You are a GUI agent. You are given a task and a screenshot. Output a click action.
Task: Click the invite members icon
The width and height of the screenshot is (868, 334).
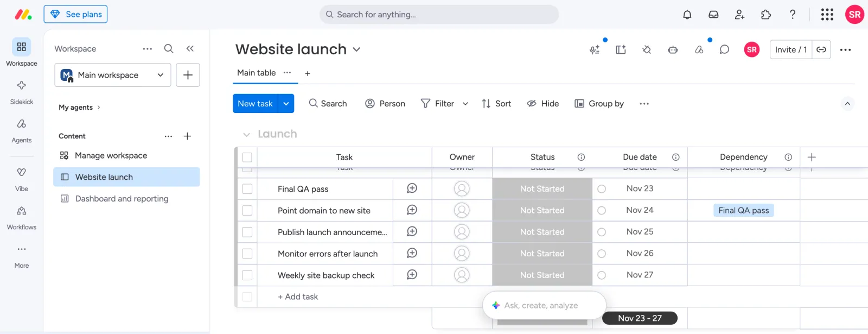click(739, 15)
